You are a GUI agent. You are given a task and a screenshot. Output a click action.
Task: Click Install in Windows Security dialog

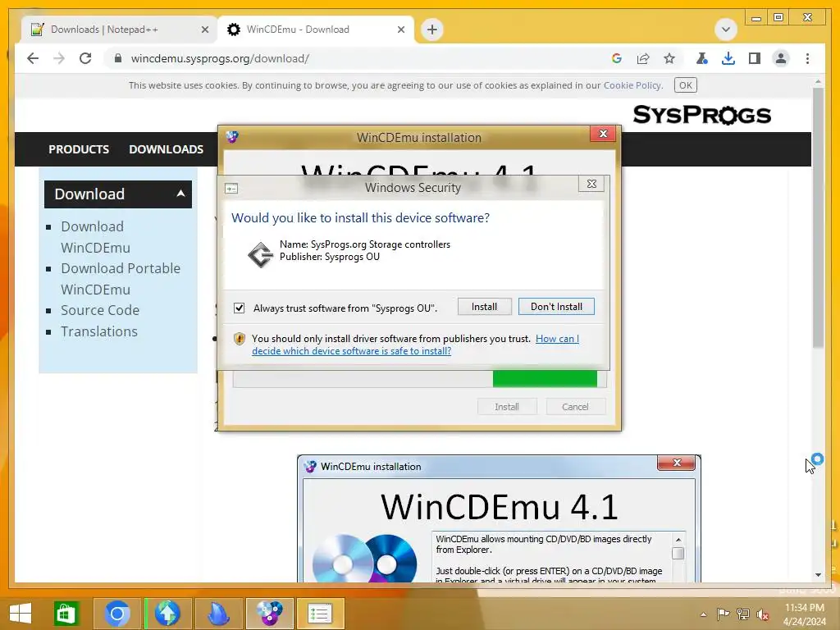tap(484, 307)
